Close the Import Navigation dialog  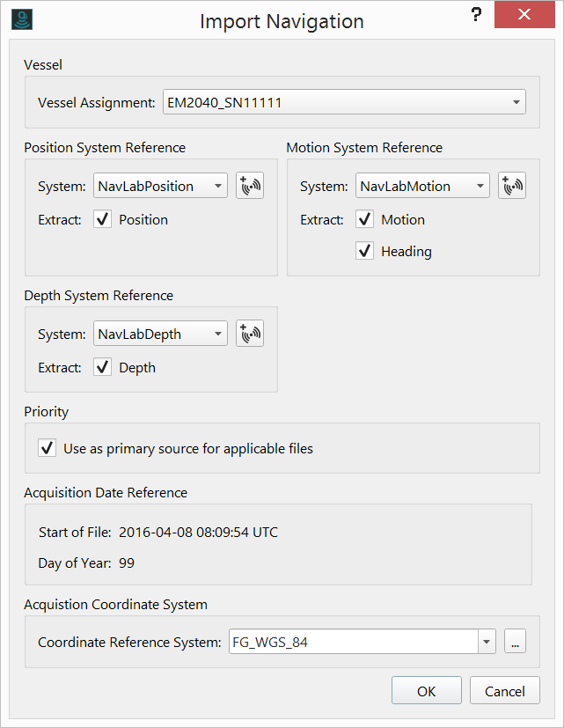coord(524,15)
